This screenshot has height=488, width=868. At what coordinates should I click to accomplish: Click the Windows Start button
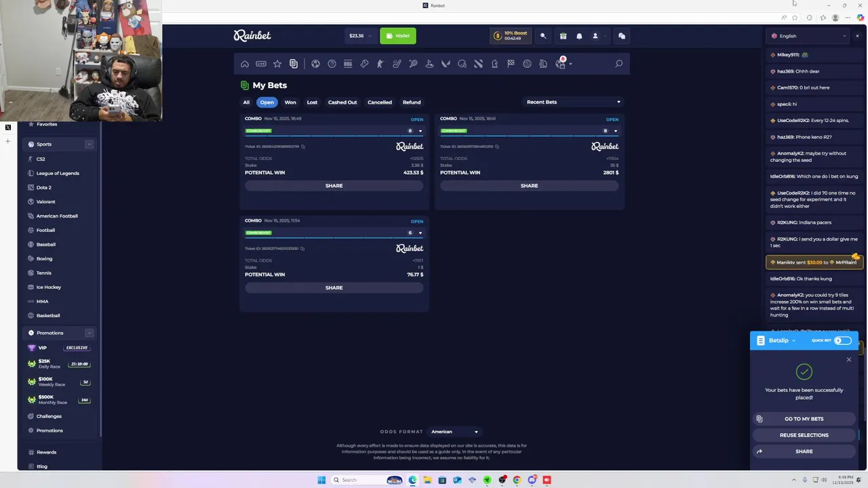[321, 480]
